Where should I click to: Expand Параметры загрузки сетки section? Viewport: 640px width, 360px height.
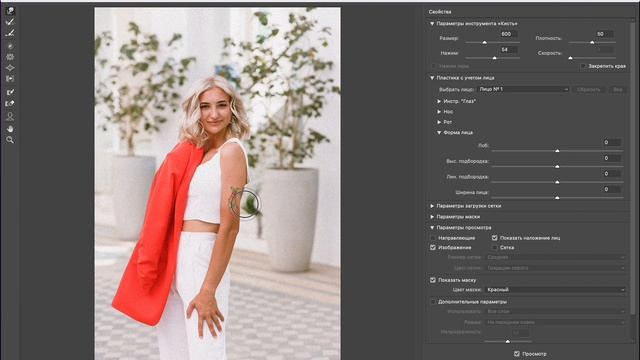coord(432,206)
